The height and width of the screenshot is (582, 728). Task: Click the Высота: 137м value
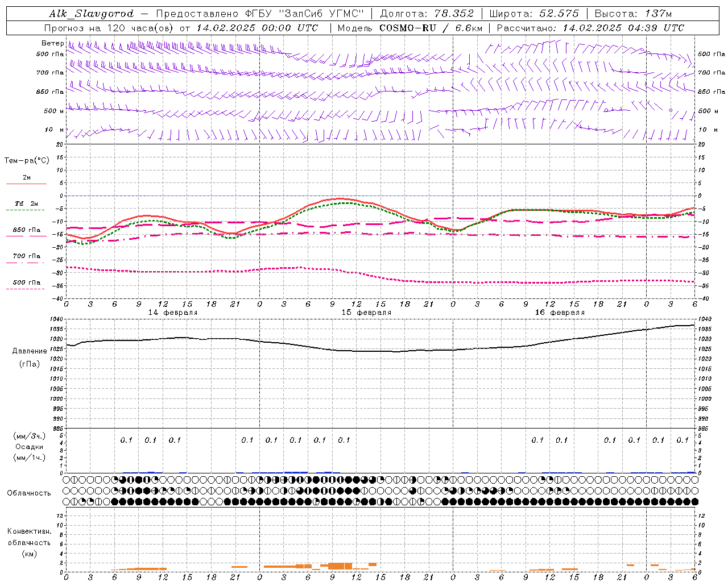point(633,14)
